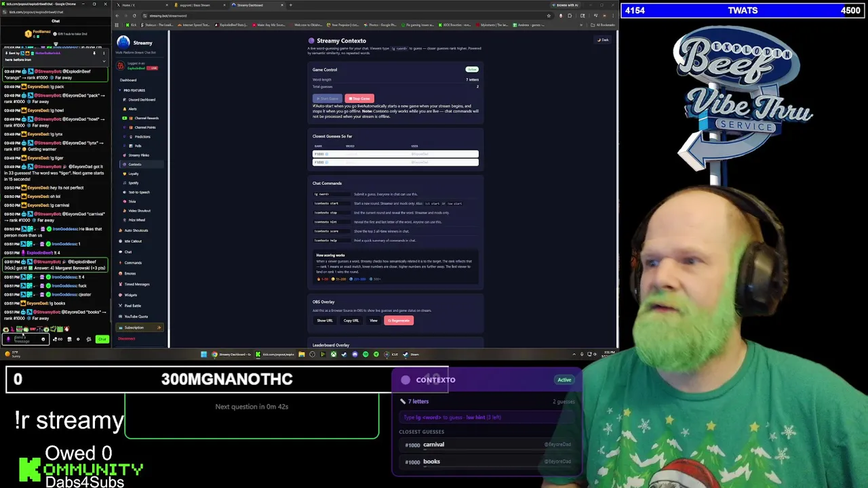Image resolution: width=868 pixels, height=488 pixels.
Task: Click Kick chat message input field
Action: [25, 339]
